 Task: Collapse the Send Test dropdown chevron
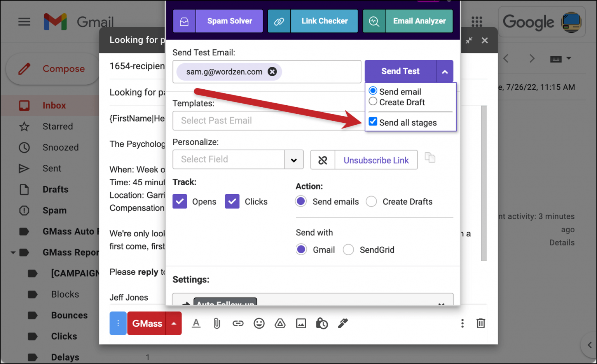(x=445, y=71)
